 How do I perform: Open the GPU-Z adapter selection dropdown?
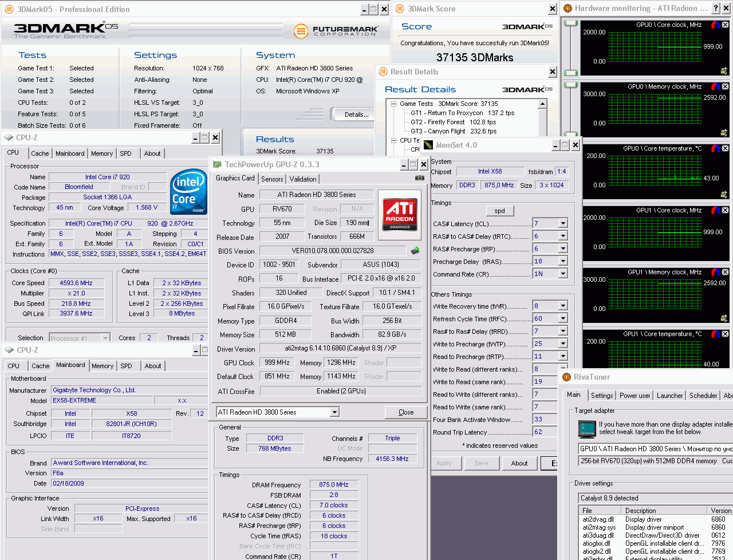pyautogui.click(x=334, y=412)
